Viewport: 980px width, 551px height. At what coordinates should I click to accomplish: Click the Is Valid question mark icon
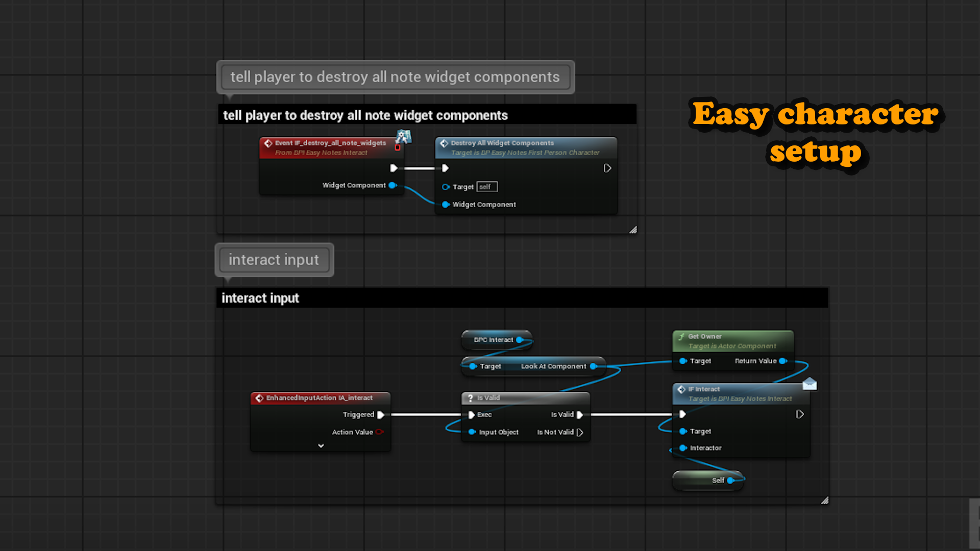[x=471, y=398]
